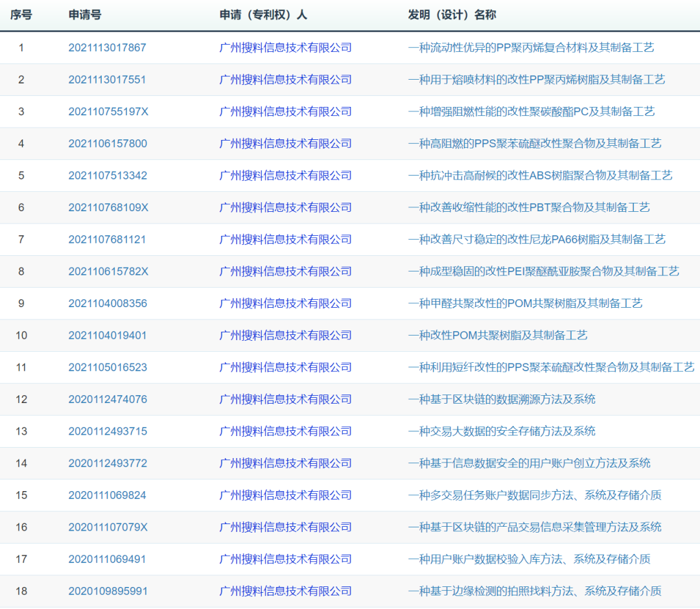The width and height of the screenshot is (700, 609).
Task: Click 交易大数据的安全存储方法 patent title
Action: 501,431
